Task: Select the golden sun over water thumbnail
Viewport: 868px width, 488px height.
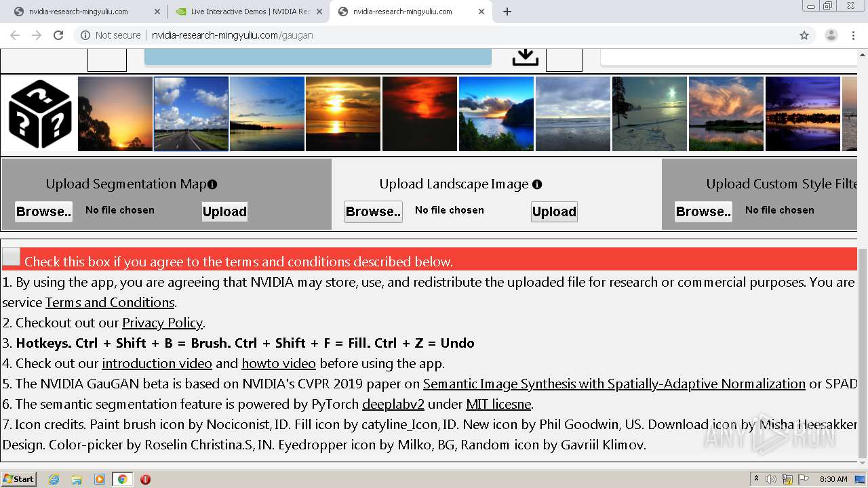Action: (343, 114)
